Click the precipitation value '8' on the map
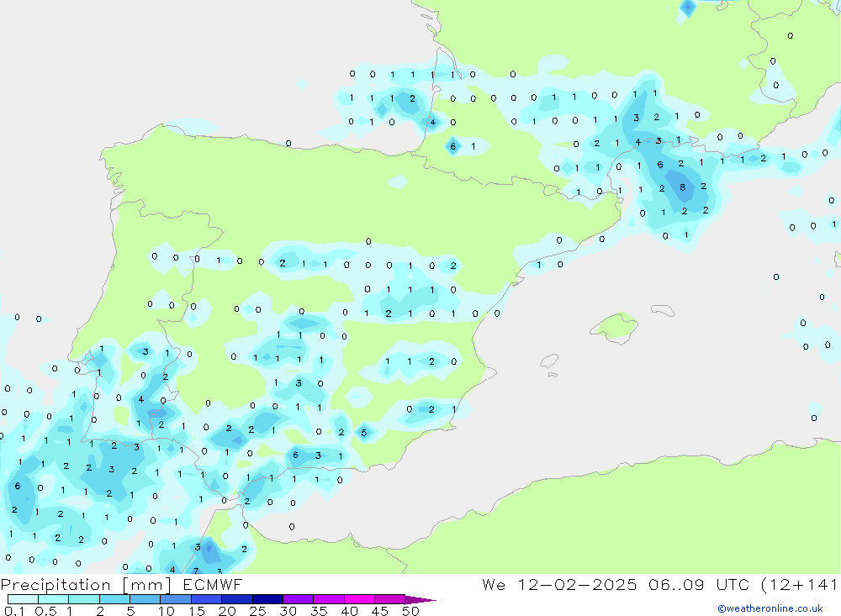 coord(682,187)
